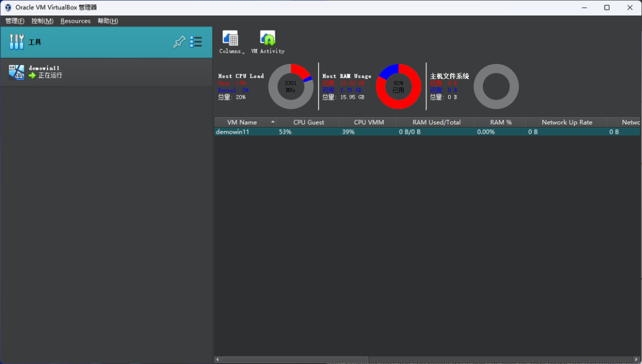Click the 工具 label
This screenshot has height=364, width=642.
[35, 42]
